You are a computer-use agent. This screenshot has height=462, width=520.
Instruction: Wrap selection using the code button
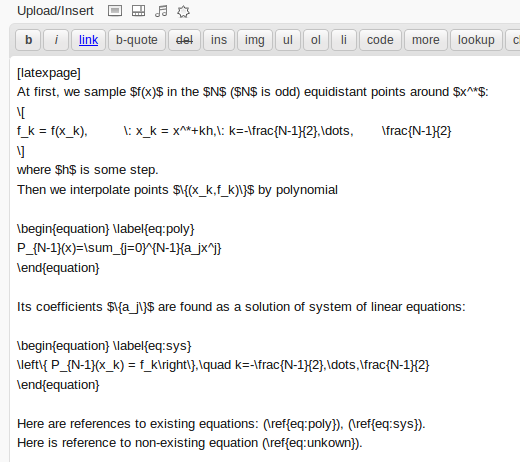tap(380, 40)
